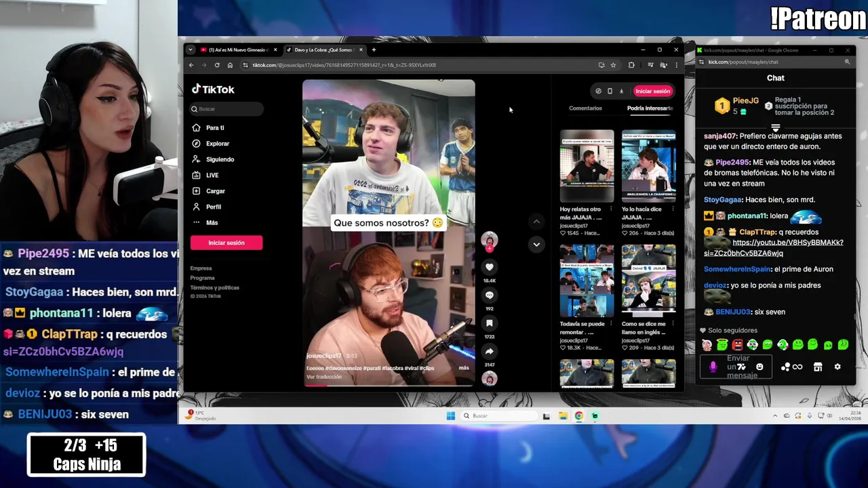Open the Empresa footer link
The image size is (868, 488).
point(201,268)
